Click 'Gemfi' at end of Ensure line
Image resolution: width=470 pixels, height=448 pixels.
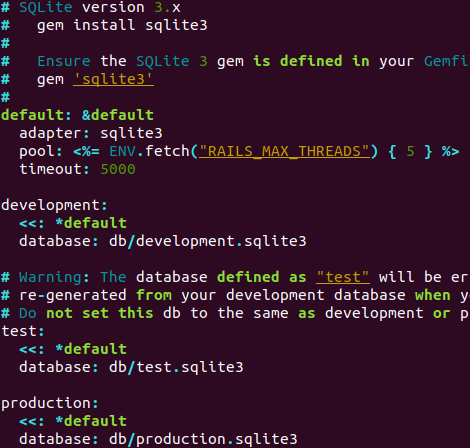tap(447, 61)
